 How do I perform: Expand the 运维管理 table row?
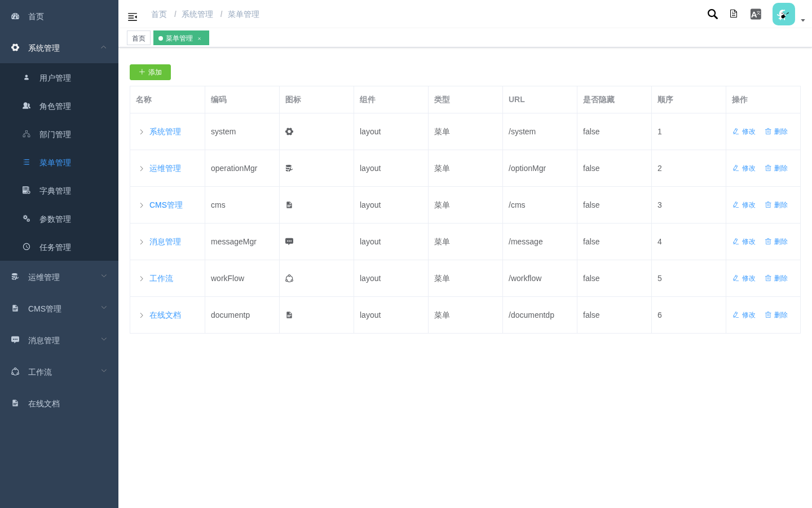(142, 168)
